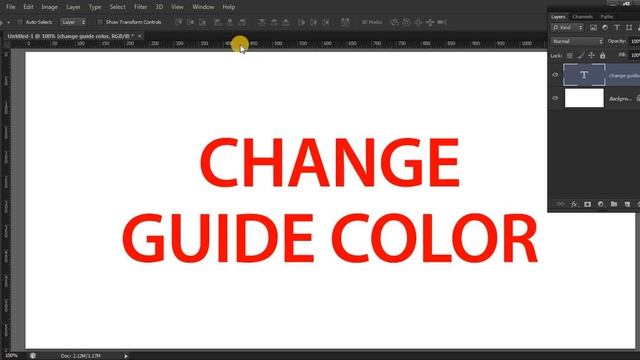The width and height of the screenshot is (640, 360).
Task: Open the Layer menu
Action: (73, 7)
